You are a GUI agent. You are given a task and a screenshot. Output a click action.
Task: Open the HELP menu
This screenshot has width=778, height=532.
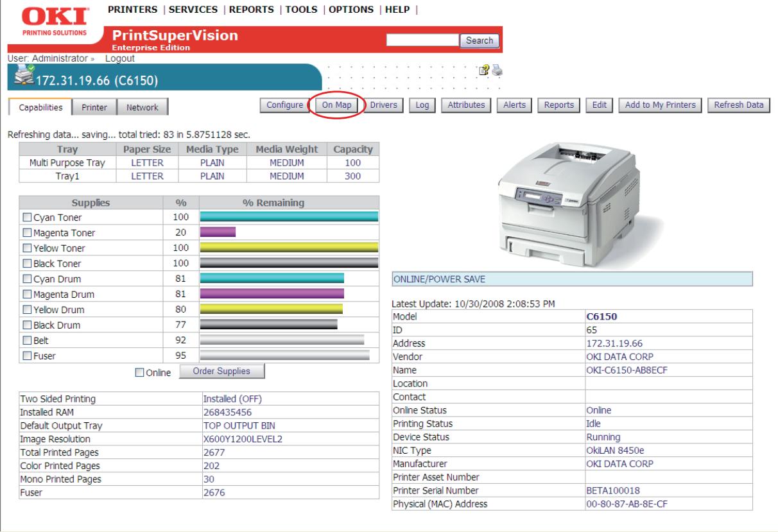click(x=397, y=10)
